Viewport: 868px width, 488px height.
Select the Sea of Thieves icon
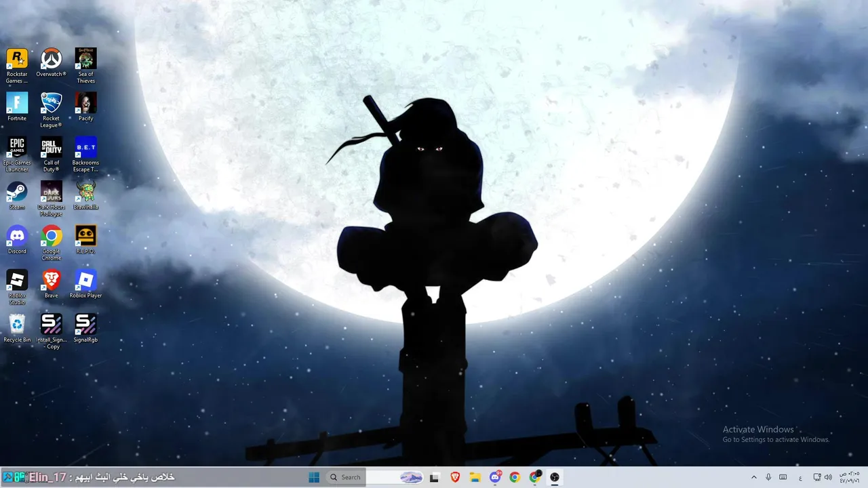point(85,66)
